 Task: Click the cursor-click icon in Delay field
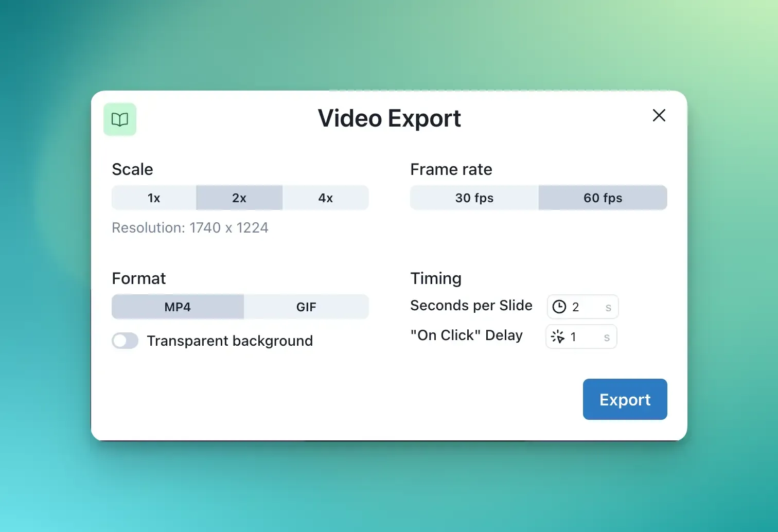pyautogui.click(x=558, y=337)
